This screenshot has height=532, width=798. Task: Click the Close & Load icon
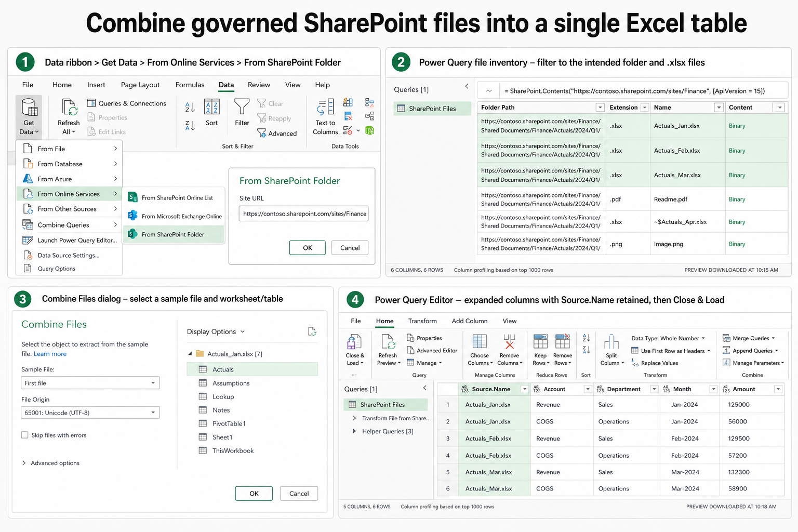(355, 342)
